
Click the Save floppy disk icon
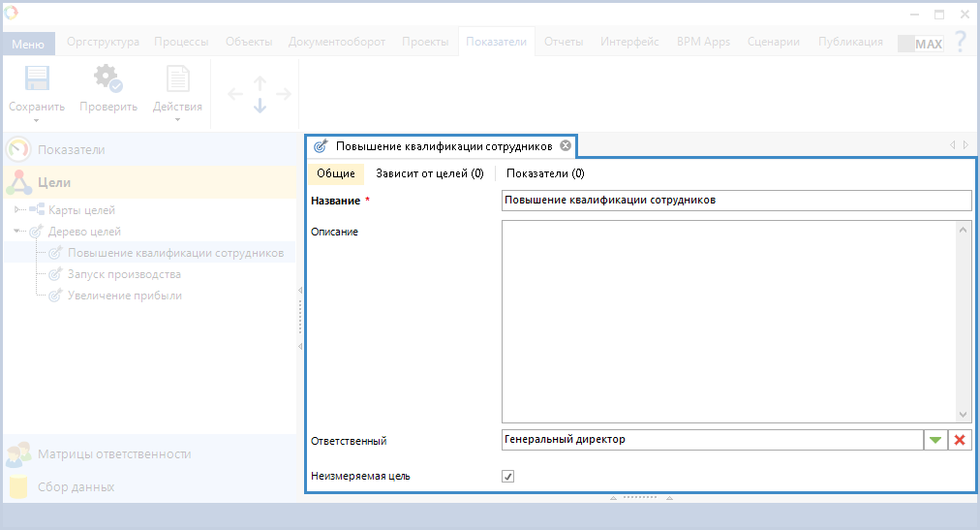[37, 79]
